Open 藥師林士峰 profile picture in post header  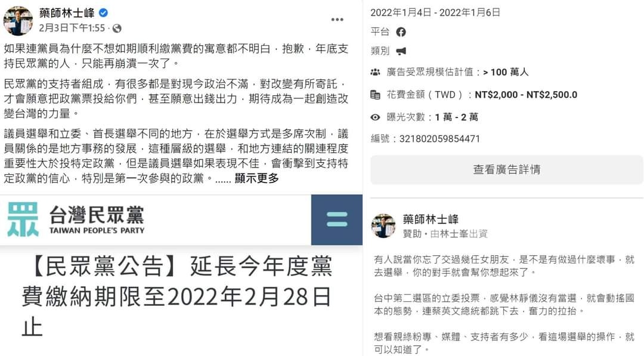[18, 21]
